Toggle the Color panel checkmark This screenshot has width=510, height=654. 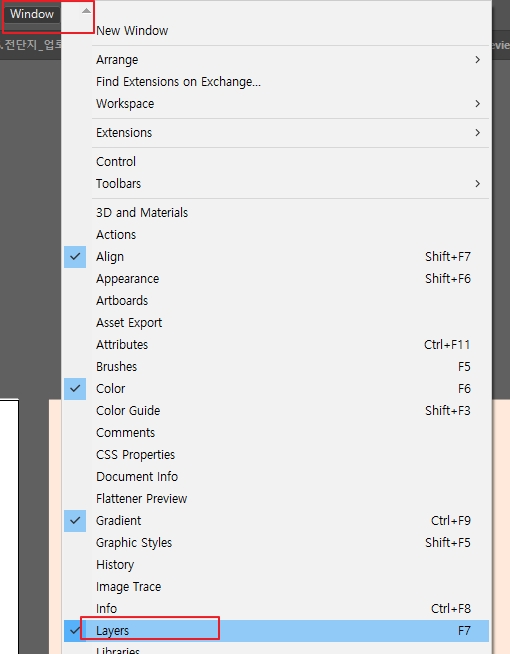tap(75, 389)
